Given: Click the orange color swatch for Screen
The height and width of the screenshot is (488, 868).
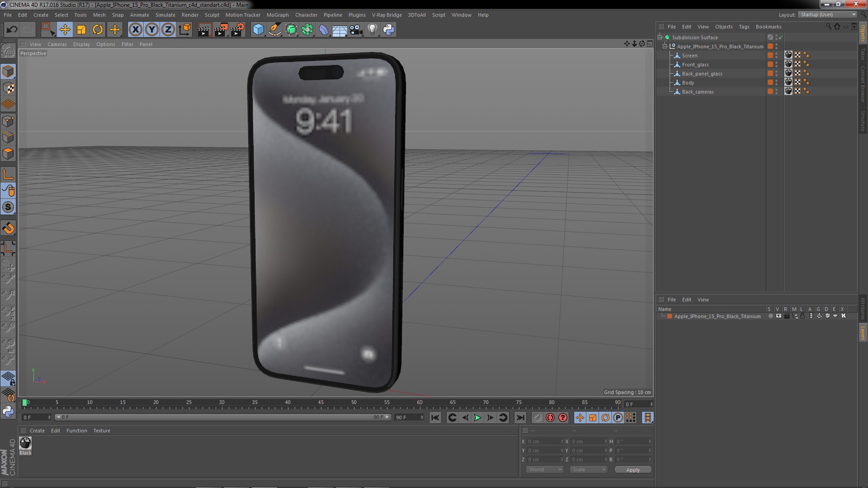Looking at the screenshot, I should coord(771,55).
